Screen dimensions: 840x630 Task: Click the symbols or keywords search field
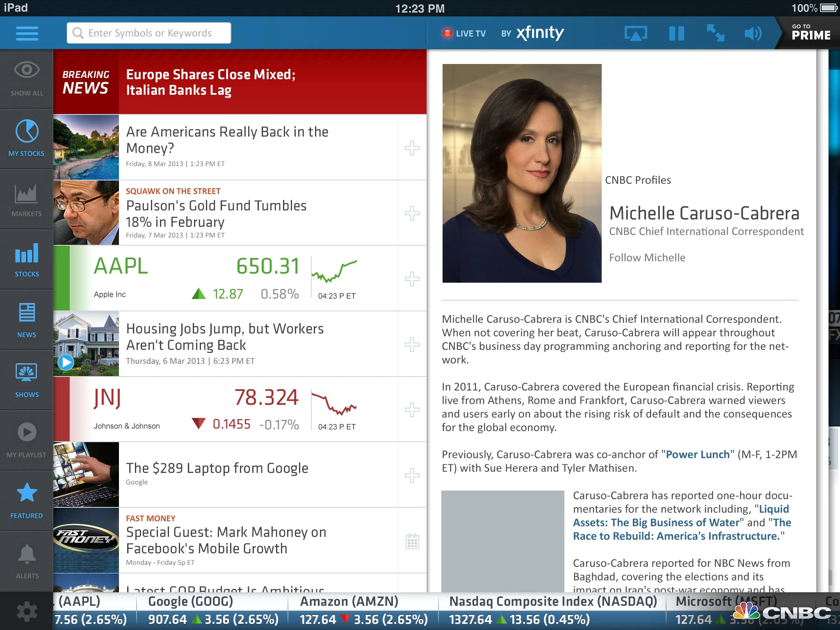pos(149,33)
